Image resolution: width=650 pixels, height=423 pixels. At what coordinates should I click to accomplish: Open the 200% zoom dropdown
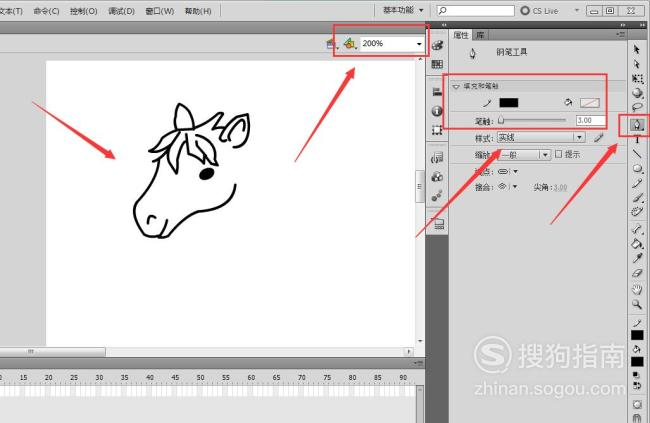click(x=420, y=44)
